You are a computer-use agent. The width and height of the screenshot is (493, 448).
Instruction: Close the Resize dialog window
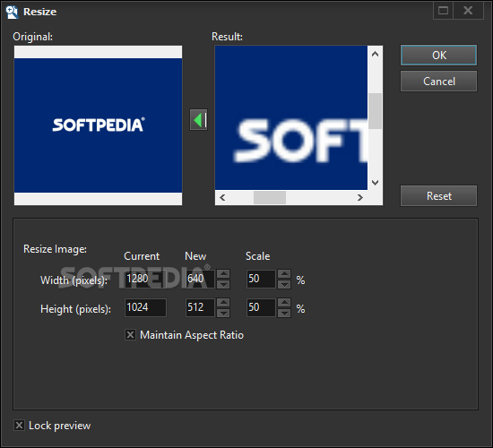coord(468,11)
